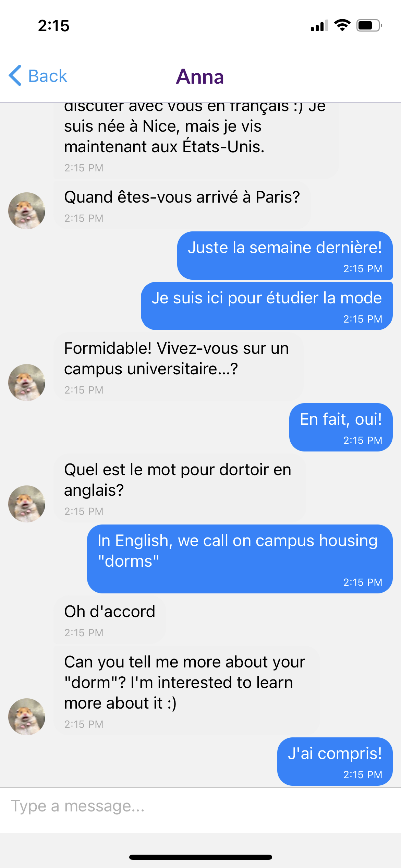Select the English 'dorms' explanation bubble
The width and height of the screenshot is (401, 868).
pos(240,559)
